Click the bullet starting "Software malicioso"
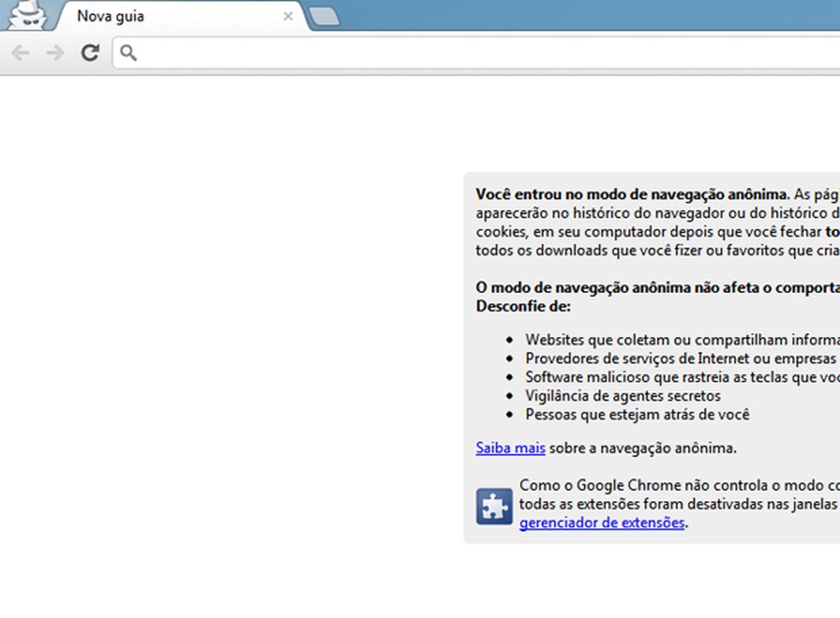This screenshot has height=618, width=840. coord(683,377)
